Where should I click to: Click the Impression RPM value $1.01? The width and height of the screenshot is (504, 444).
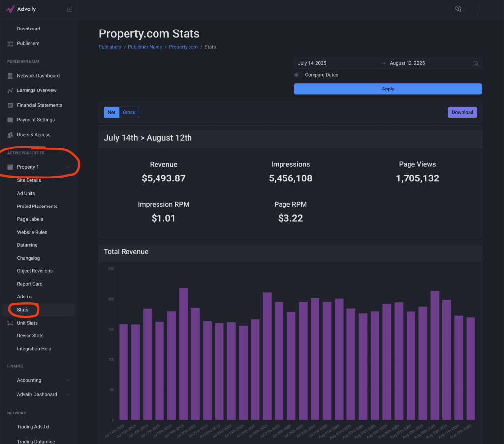click(163, 219)
